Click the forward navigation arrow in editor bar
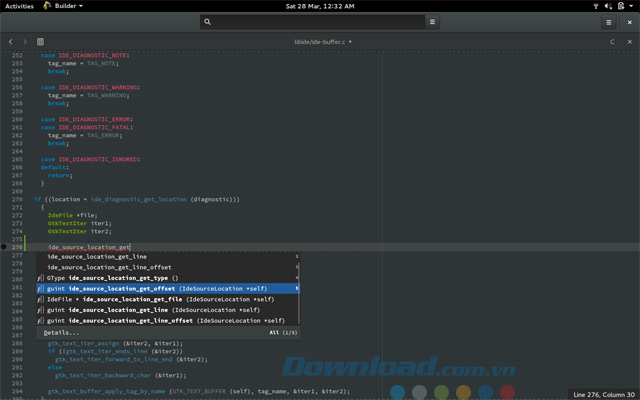The image size is (640, 400). pos(25,42)
